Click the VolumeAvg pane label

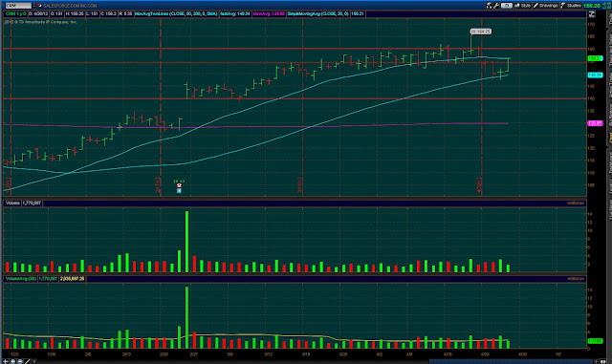coord(21,279)
